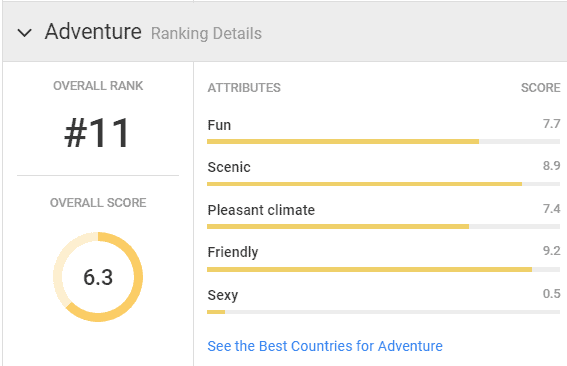Click Ranking Details subtitle text
Image resolution: width=567 pixels, height=366 pixels.
(x=206, y=34)
